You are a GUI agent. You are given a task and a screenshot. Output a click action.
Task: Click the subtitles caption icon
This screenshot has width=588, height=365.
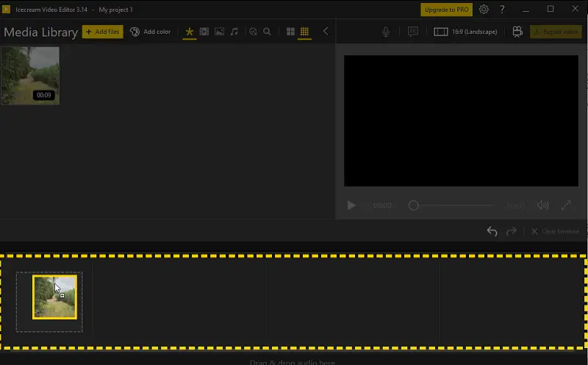[x=413, y=32]
